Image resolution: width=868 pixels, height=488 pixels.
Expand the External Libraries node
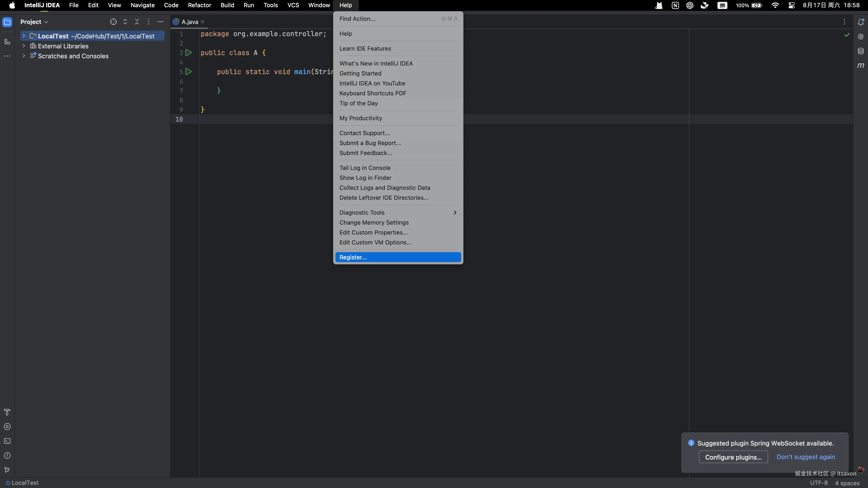(x=24, y=46)
